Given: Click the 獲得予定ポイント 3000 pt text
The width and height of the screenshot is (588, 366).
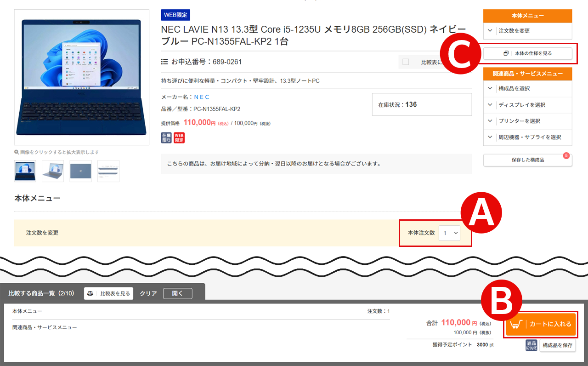Looking at the screenshot, I should (463, 345).
